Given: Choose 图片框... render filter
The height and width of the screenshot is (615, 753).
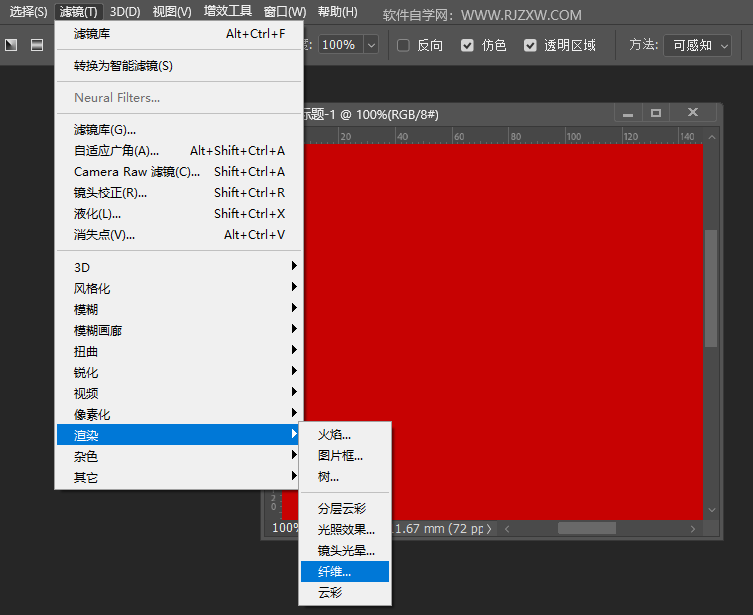Looking at the screenshot, I should pyautogui.click(x=345, y=456).
